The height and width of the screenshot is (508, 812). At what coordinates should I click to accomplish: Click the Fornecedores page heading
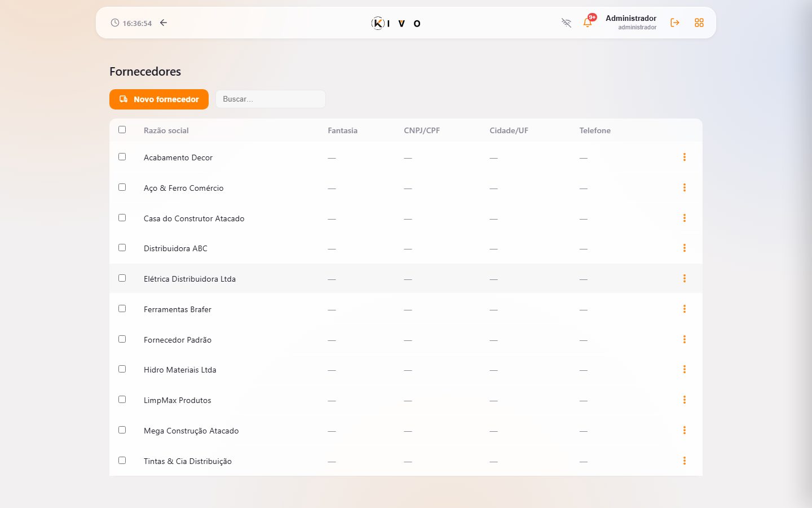[145, 72]
